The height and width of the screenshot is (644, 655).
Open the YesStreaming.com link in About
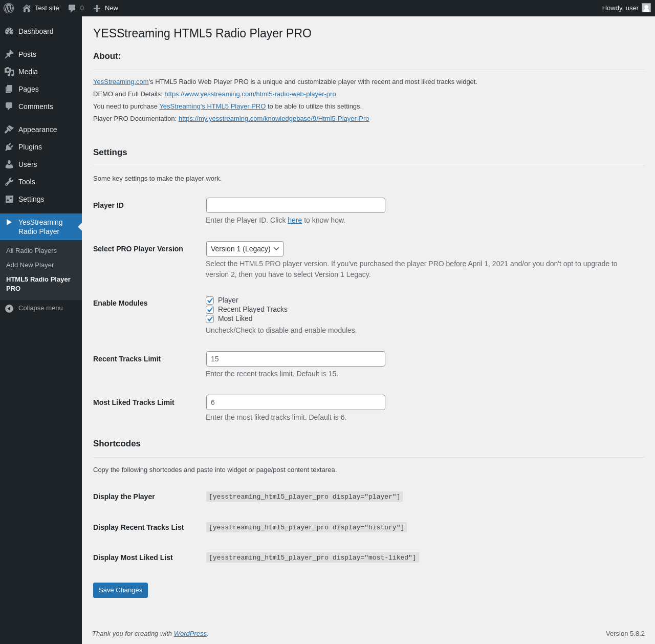pyautogui.click(x=121, y=82)
